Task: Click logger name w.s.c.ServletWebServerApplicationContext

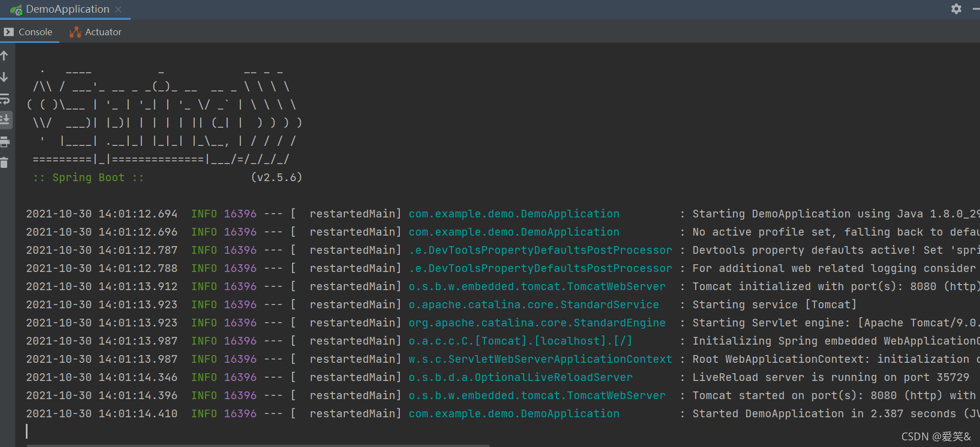Action: click(540, 359)
